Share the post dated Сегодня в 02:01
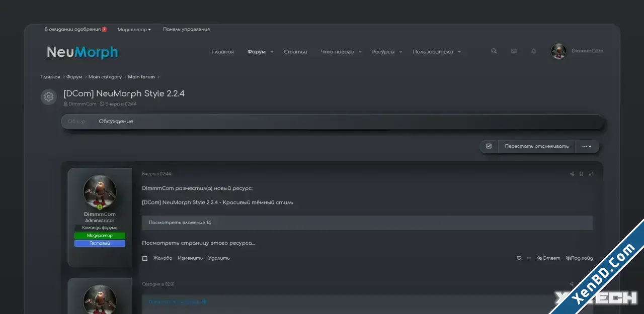 tap(572, 284)
